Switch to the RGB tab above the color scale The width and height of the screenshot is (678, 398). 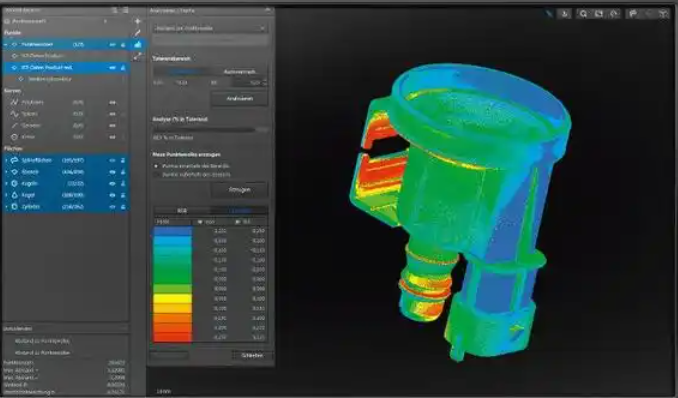click(182, 211)
